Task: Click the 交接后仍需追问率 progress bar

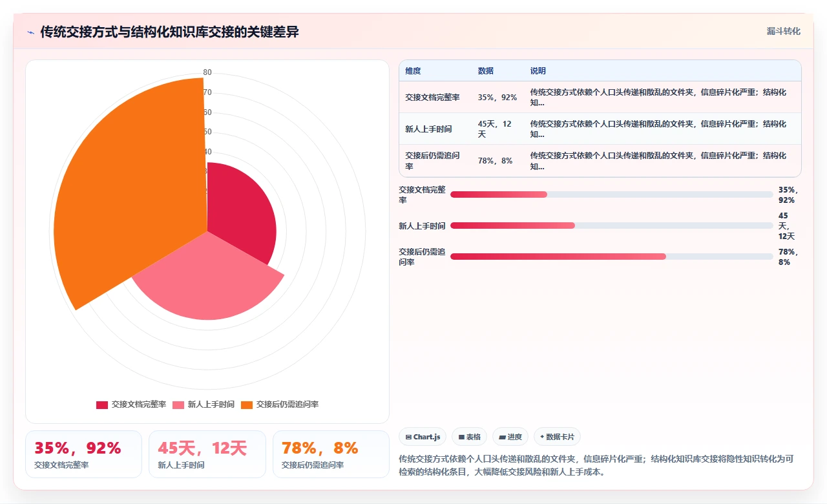Action: (612, 257)
